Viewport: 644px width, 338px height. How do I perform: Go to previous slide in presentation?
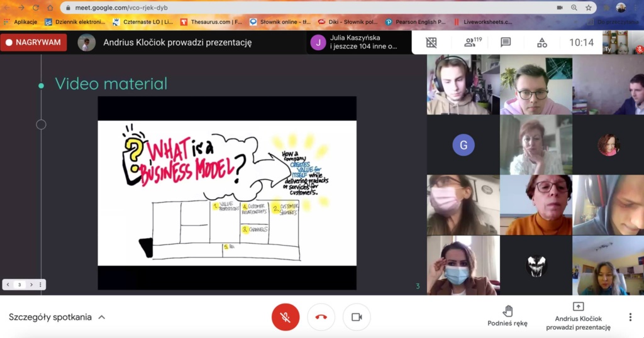[x=8, y=285]
